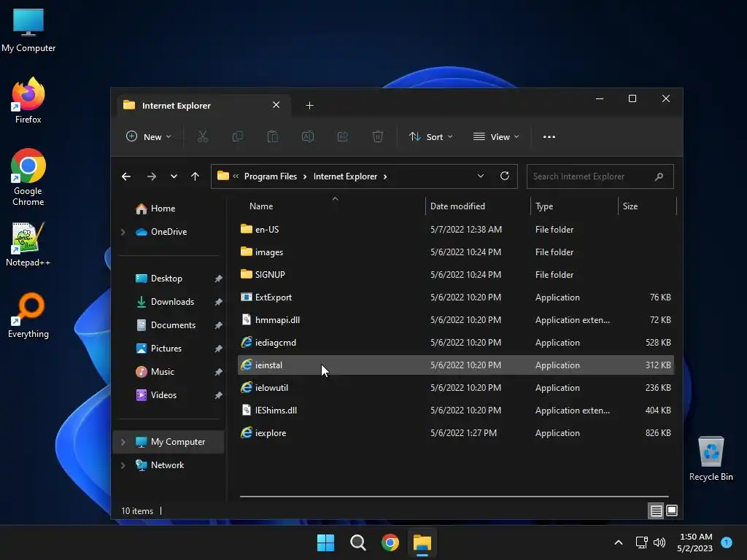747x560 pixels.
Task: Select the Recycle Bin icon
Action: tap(711, 459)
